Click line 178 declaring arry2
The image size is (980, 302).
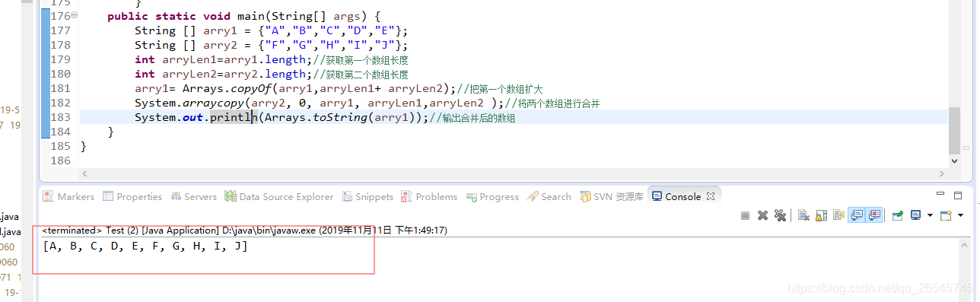pyautogui.click(x=272, y=45)
